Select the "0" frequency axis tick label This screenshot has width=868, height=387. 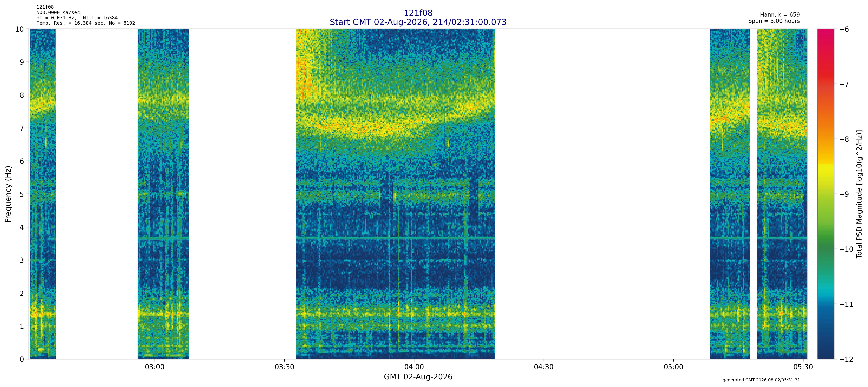click(22, 359)
